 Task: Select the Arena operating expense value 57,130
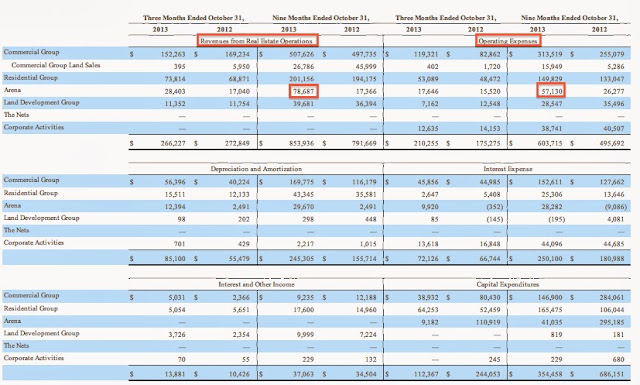[551, 91]
